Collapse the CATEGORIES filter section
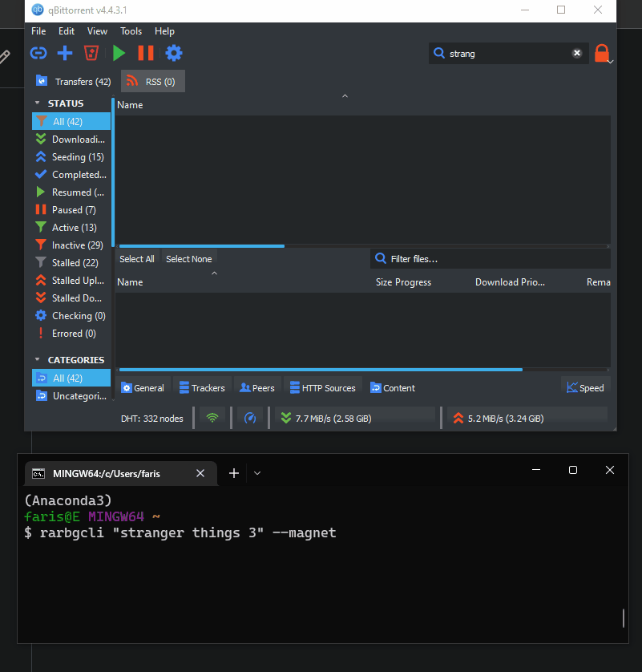This screenshot has width=642, height=672. pos(37,360)
